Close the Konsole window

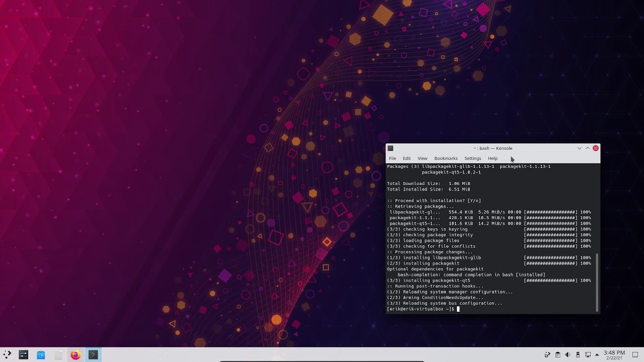(x=596, y=148)
